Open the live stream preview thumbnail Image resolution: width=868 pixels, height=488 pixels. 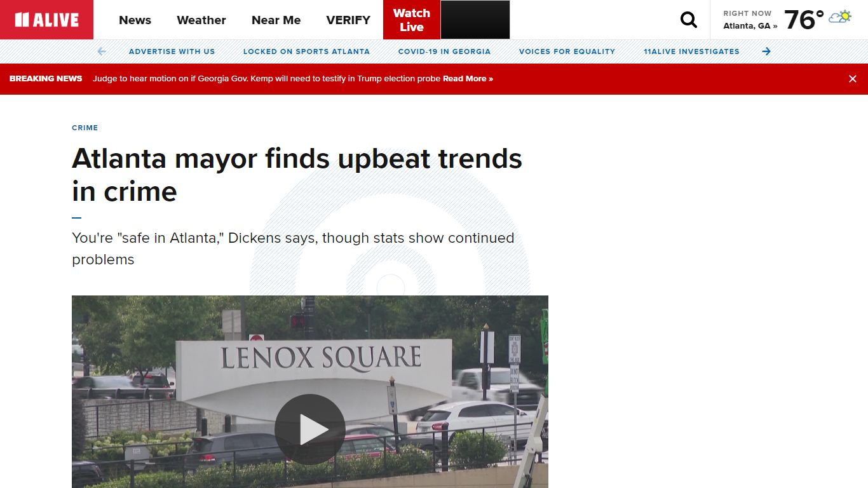point(475,20)
